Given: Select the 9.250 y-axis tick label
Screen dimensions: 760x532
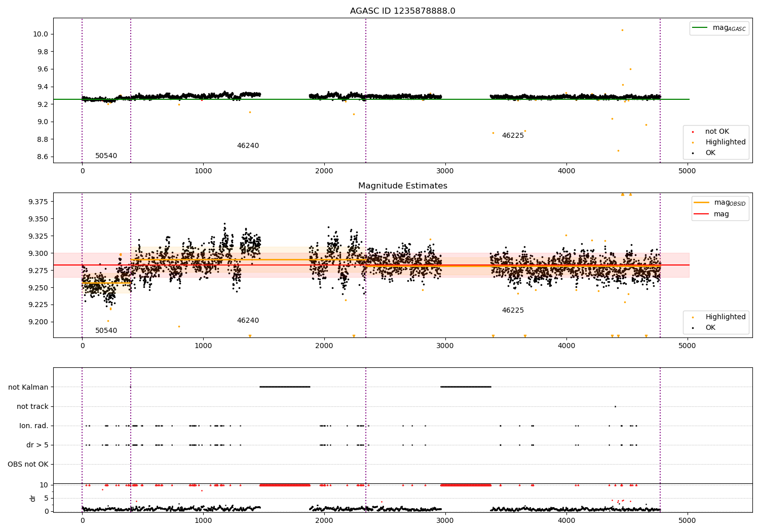Looking at the screenshot, I should (x=38, y=288).
